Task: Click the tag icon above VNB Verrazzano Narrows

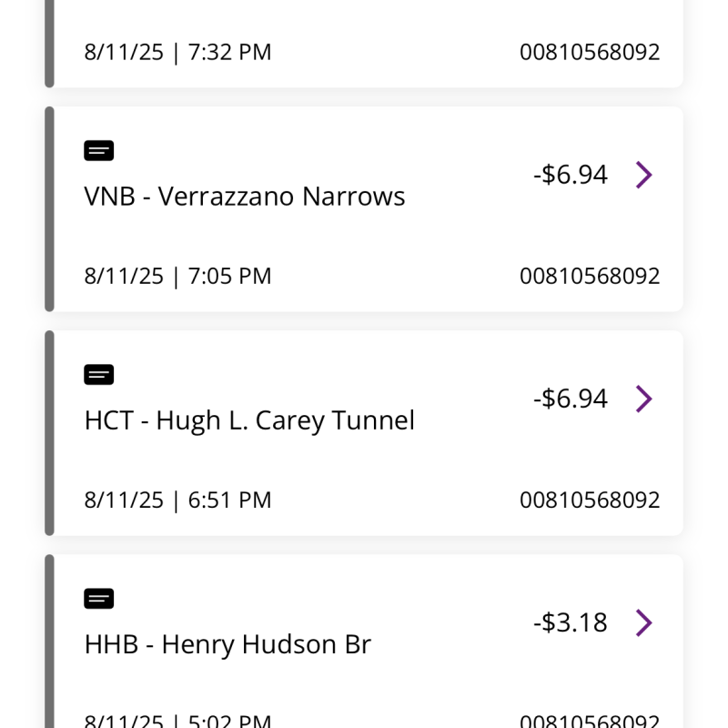Action: pos(99,151)
